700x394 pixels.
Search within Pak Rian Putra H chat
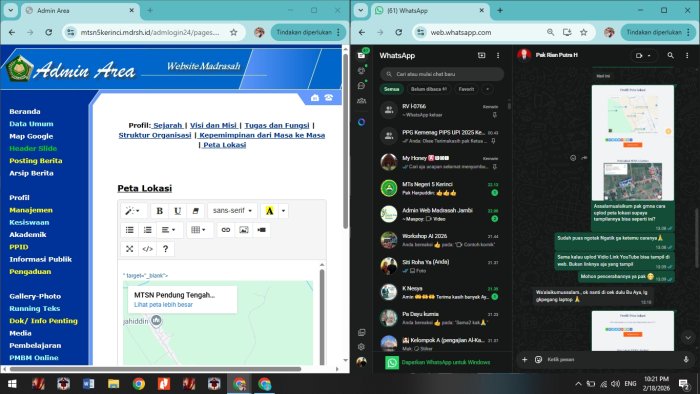pyautogui.click(x=671, y=55)
